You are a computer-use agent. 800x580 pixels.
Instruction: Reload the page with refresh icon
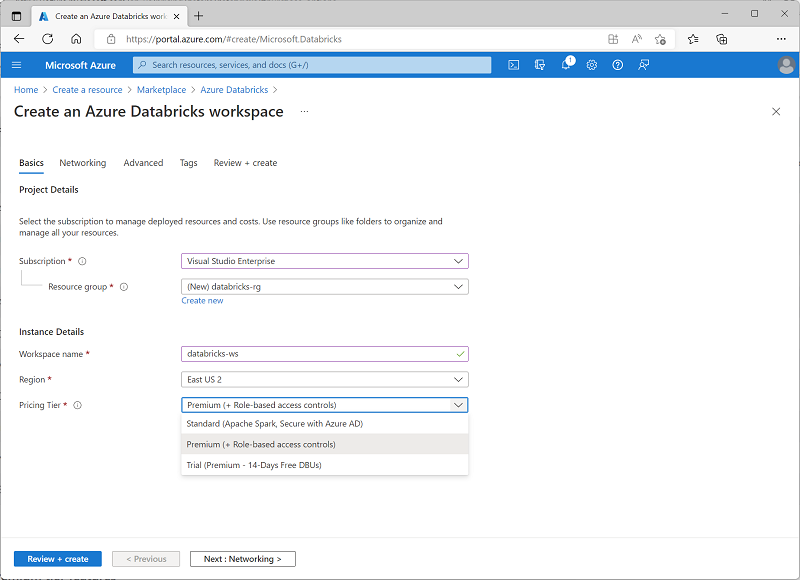click(47, 39)
